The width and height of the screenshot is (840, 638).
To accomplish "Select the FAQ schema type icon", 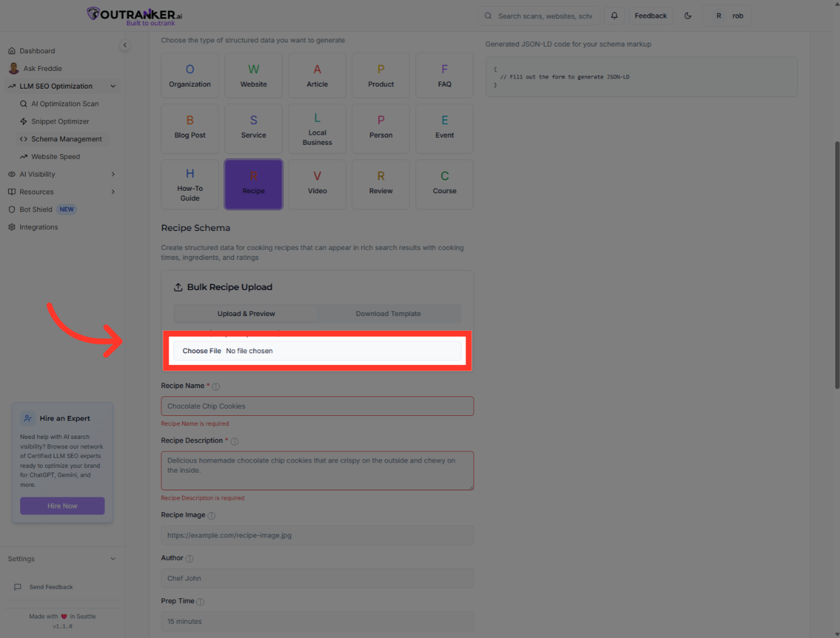I will [x=444, y=75].
